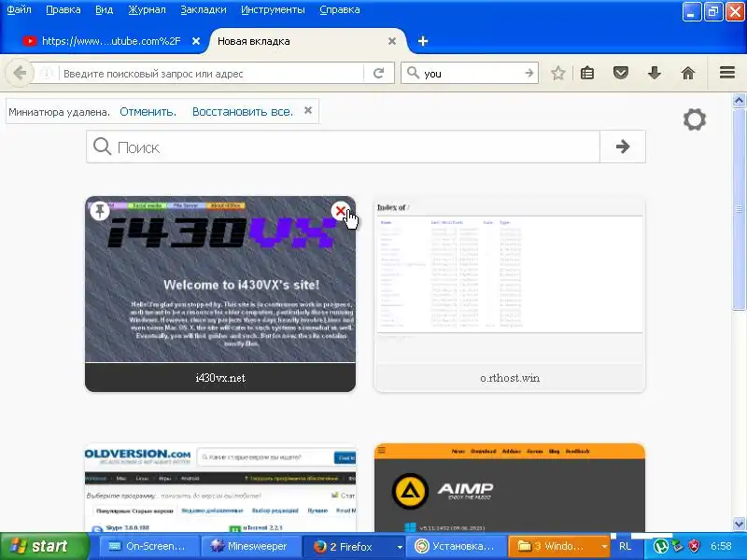
Task: Submit new tab page search arrow
Action: (623, 147)
